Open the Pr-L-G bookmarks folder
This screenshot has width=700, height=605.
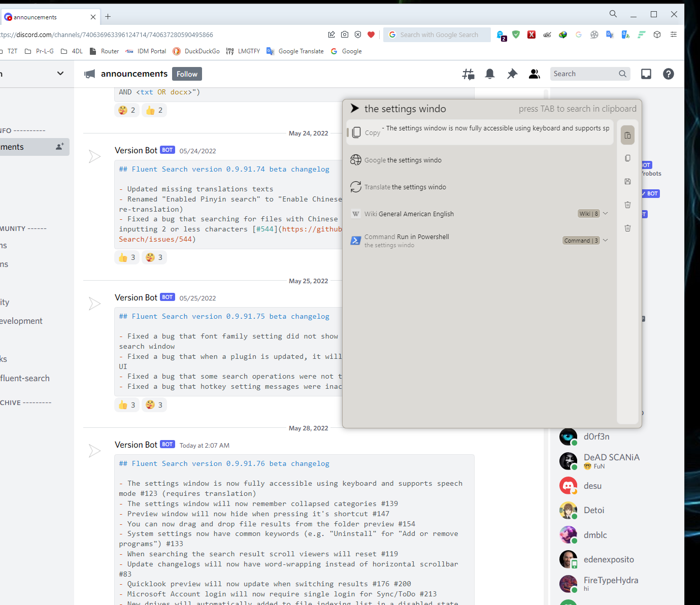44,51
